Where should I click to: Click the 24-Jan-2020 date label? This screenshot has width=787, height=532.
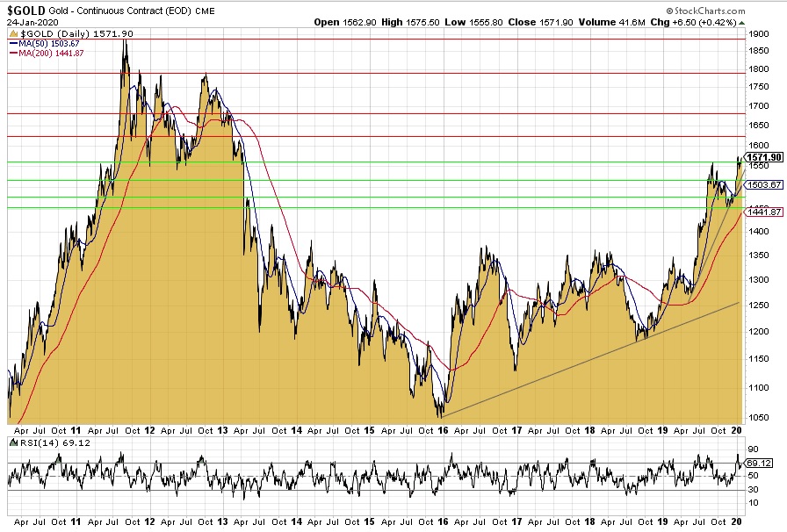pyautogui.click(x=28, y=21)
